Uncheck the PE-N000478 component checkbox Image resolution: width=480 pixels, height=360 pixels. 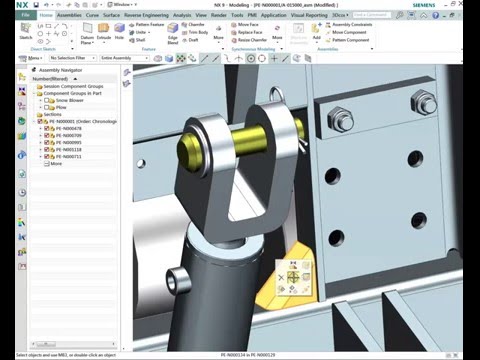coord(47,129)
